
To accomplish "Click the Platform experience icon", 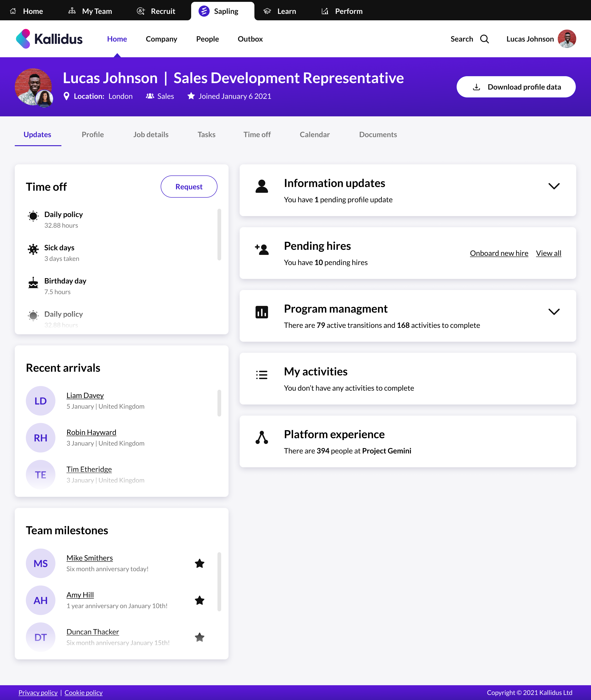I will (262, 437).
